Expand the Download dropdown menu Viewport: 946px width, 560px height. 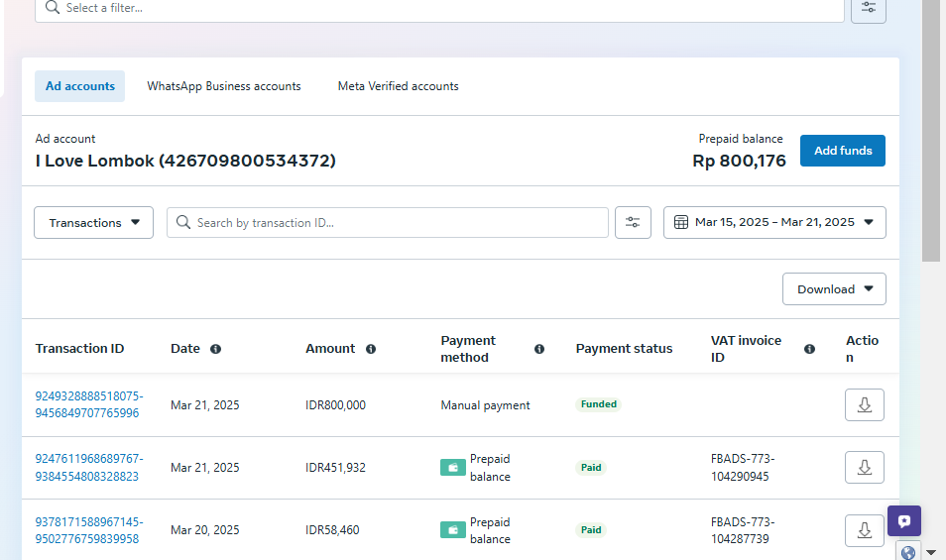pyautogui.click(x=834, y=289)
